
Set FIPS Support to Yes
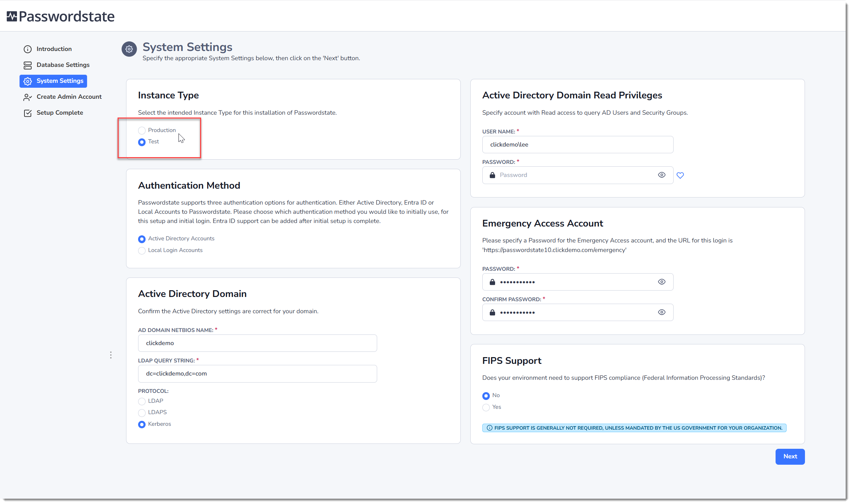[x=486, y=407]
